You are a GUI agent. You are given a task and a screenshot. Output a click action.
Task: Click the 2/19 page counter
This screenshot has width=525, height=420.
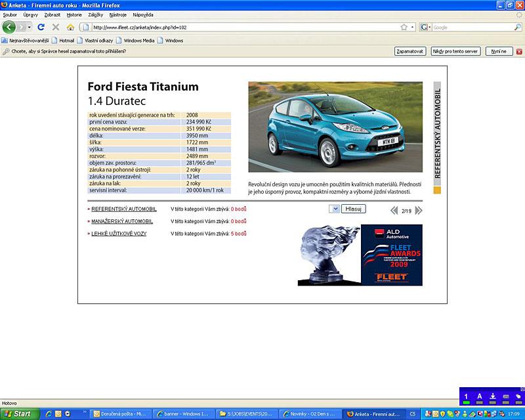point(406,211)
